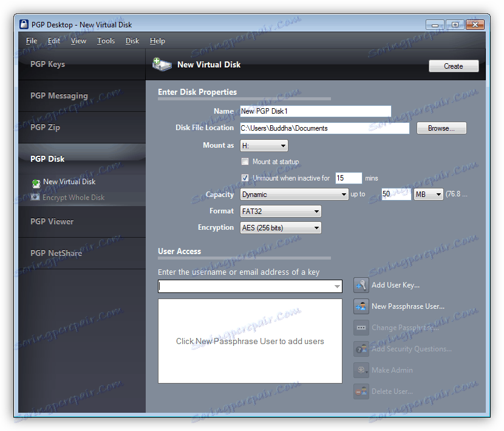Click the empty users list box
This screenshot has width=504, height=431.
(x=250, y=341)
